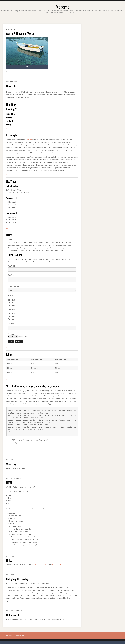Click the [top] link right below Heading 6

(7, 129)
